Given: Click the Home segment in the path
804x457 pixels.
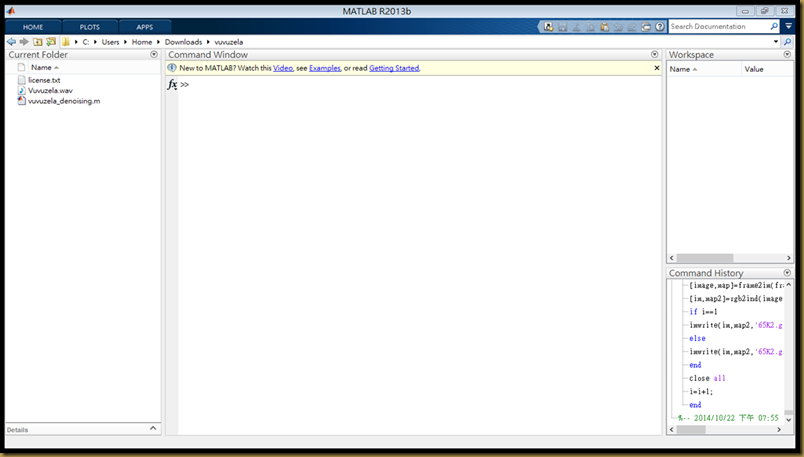Looking at the screenshot, I should (142, 42).
